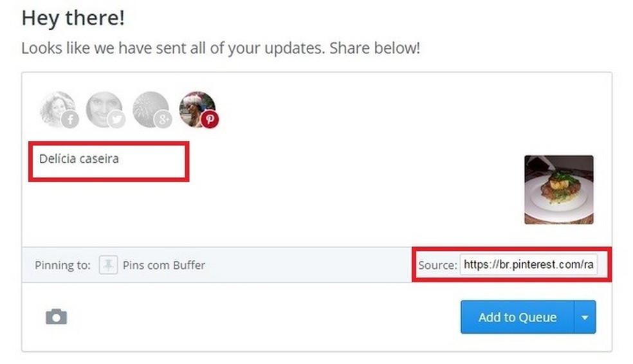This screenshot has width=633, height=364.
Task: Click the 'Hey there!' heading
Action: click(73, 18)
